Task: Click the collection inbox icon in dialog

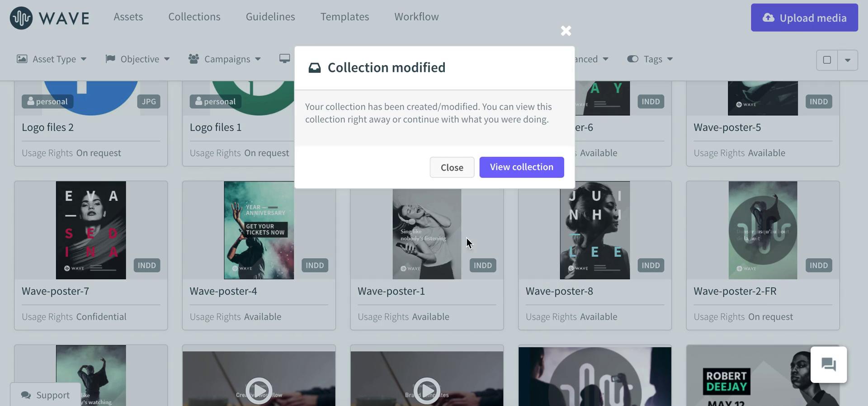Action: coord(315,68)
